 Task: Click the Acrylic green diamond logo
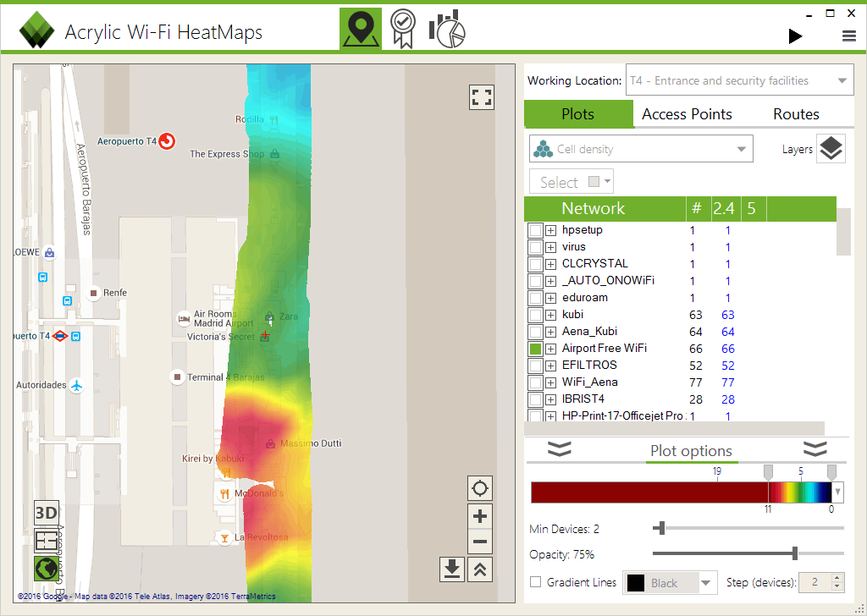pos(36,30)
